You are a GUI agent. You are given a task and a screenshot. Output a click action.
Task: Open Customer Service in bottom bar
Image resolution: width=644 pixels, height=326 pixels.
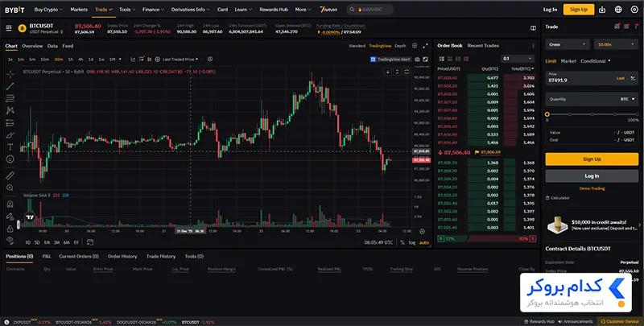pyautogui.click(x=620, y=321)
